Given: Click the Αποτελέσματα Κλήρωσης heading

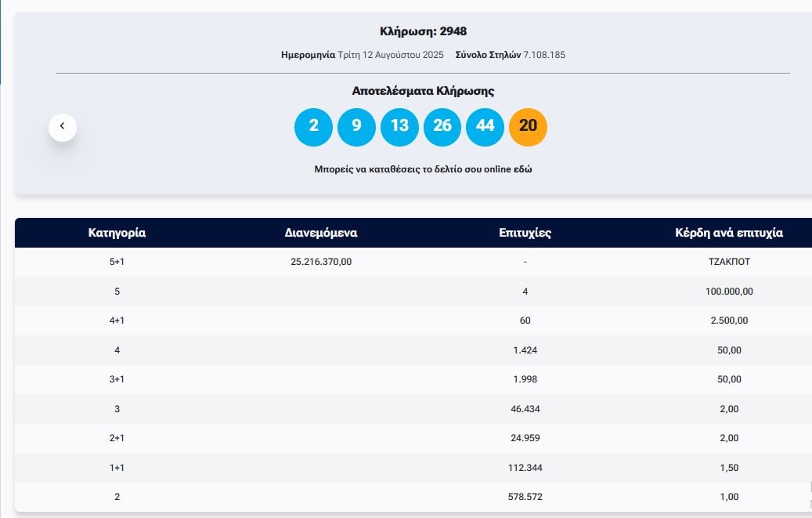Looking at the screenshot, I should [423, 91].
